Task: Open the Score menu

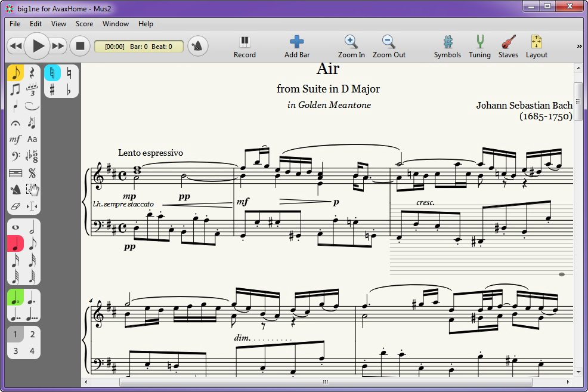Action: point(84,24)
